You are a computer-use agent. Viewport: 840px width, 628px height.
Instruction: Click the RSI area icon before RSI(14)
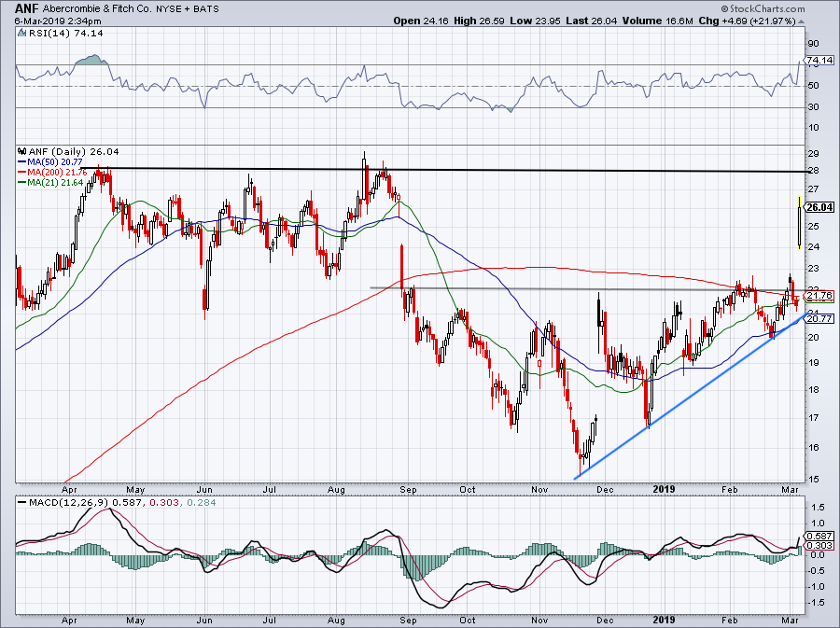pyautogui.click(x=21, y=33)
